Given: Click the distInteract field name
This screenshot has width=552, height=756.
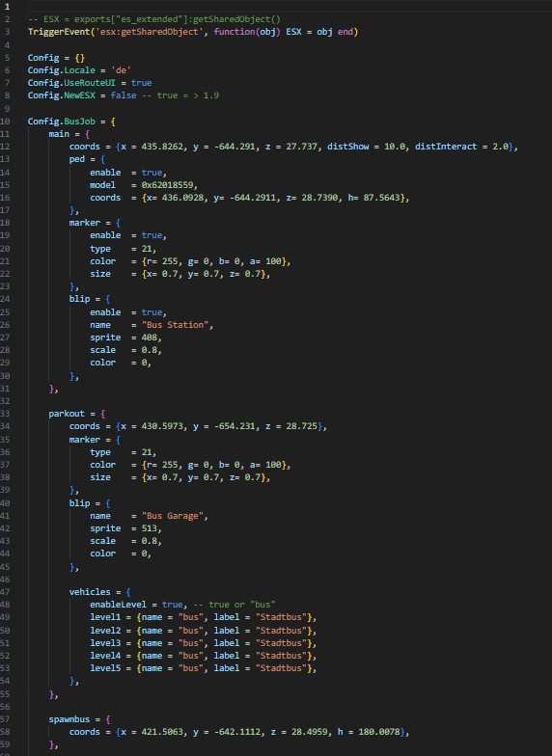Looking at the screenshot, I should point(446,147).
